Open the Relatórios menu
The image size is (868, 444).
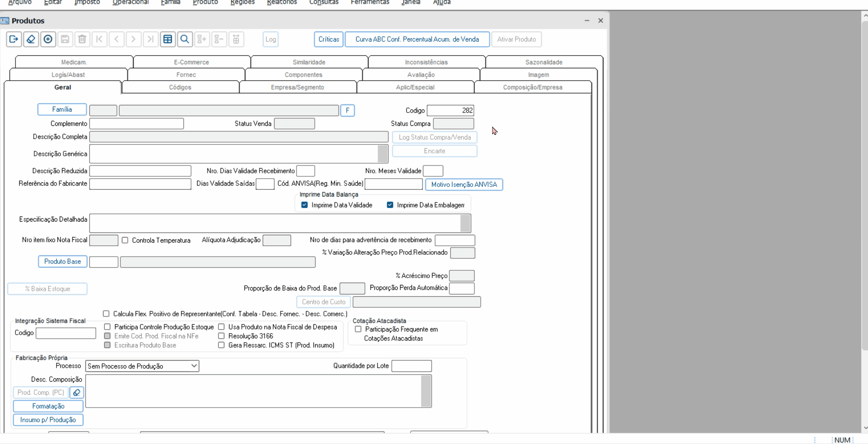pos(282,3)
